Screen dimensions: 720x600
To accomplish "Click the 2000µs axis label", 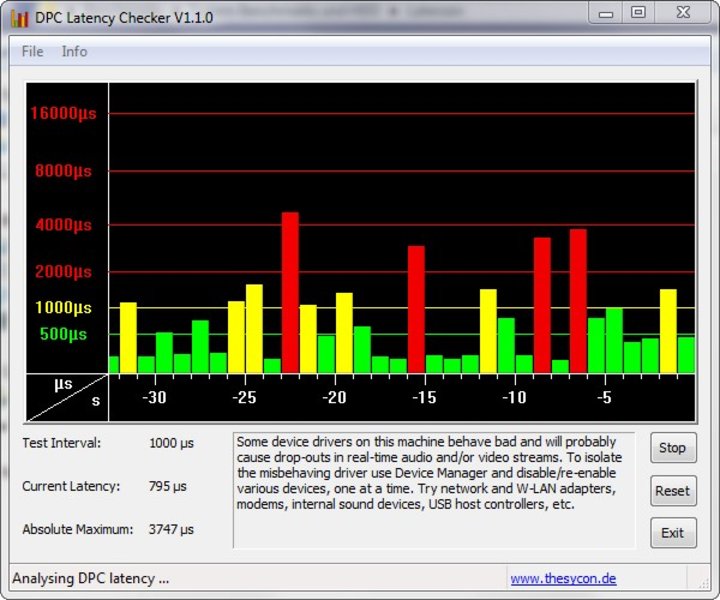I will [x=63, y=272].
